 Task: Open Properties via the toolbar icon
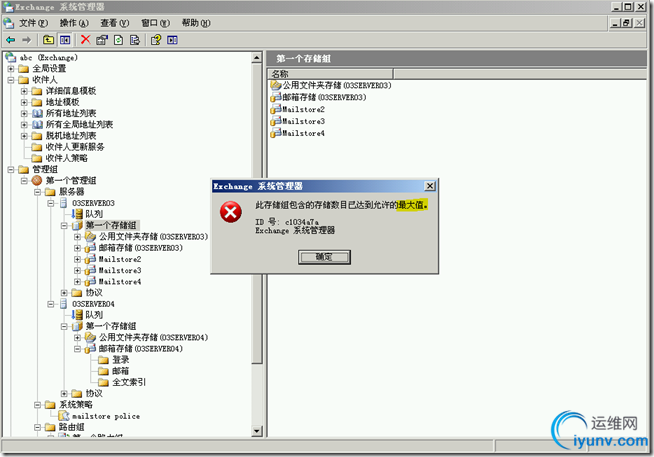coord(102,40)
